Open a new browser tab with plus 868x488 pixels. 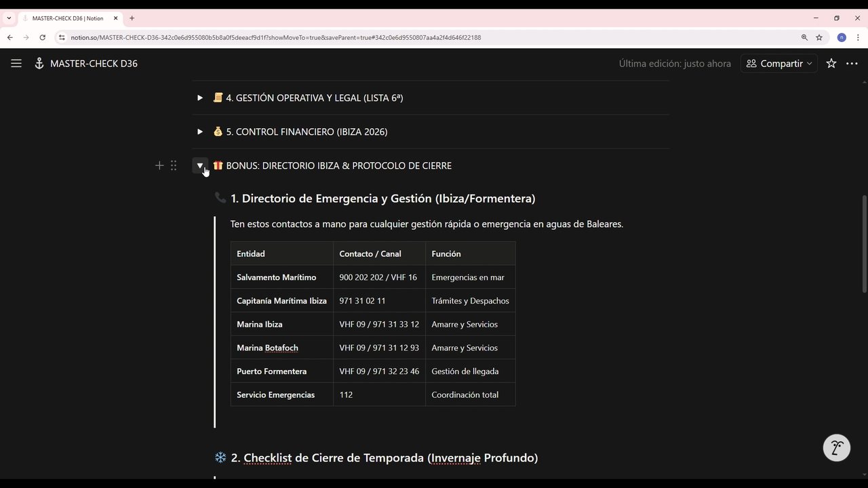tap(132, 18)
